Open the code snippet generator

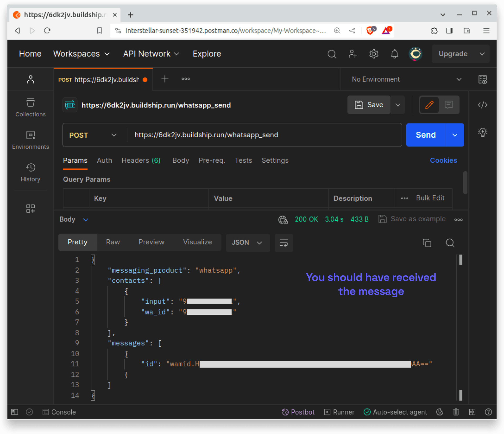(x=482, y=105)
